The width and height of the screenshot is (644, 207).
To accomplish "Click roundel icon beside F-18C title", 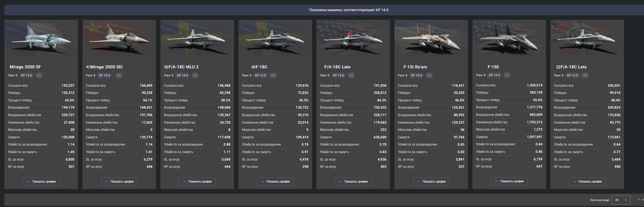I will click(253, 67).
